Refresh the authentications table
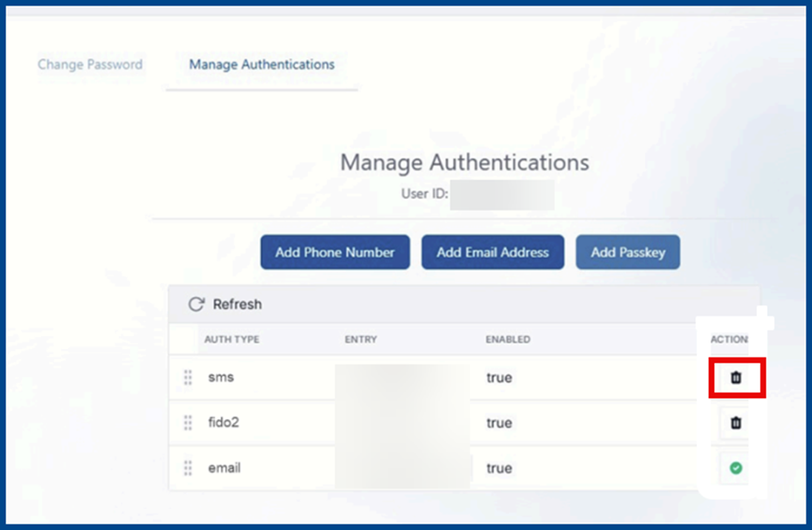Viewport: 812px width, 530px height. 225,304
